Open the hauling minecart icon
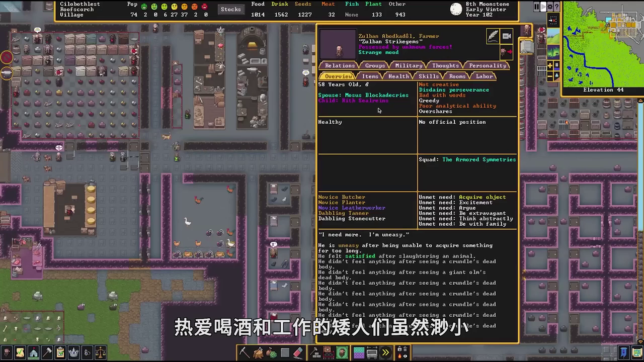 coord(372,352)
